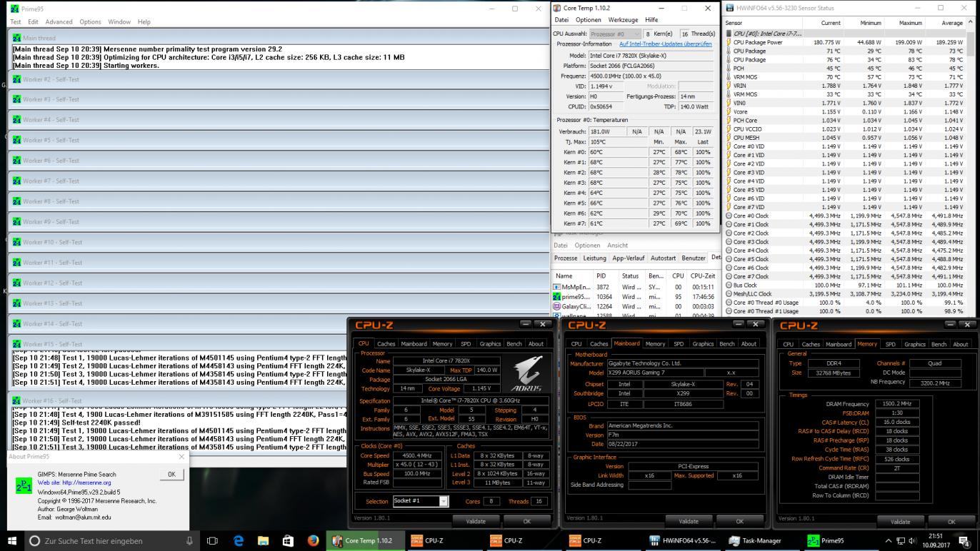
Task: Click the Vcore voltage icon in HWiNFO
Action: click(x=729, y=112)
